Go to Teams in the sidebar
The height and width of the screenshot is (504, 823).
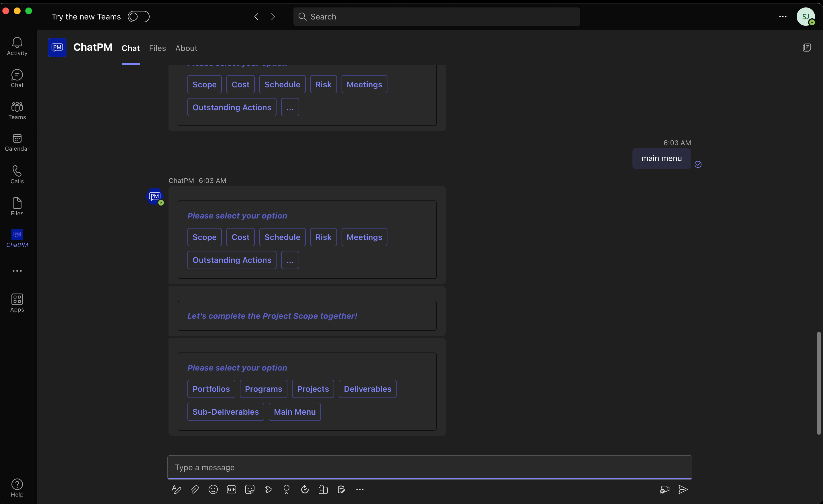pyautogui.click(x=17, y=111)
